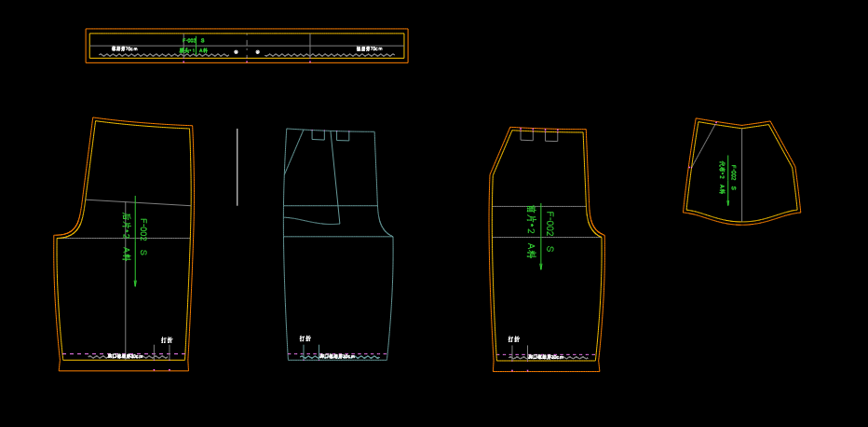Select the F-002 S label on the waistband piece

click(193, 41)
